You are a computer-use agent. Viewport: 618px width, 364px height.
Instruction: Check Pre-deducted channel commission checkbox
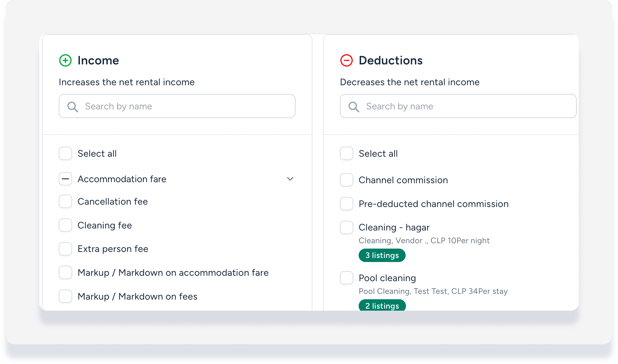pyautogui.click(x=347, y=204)
